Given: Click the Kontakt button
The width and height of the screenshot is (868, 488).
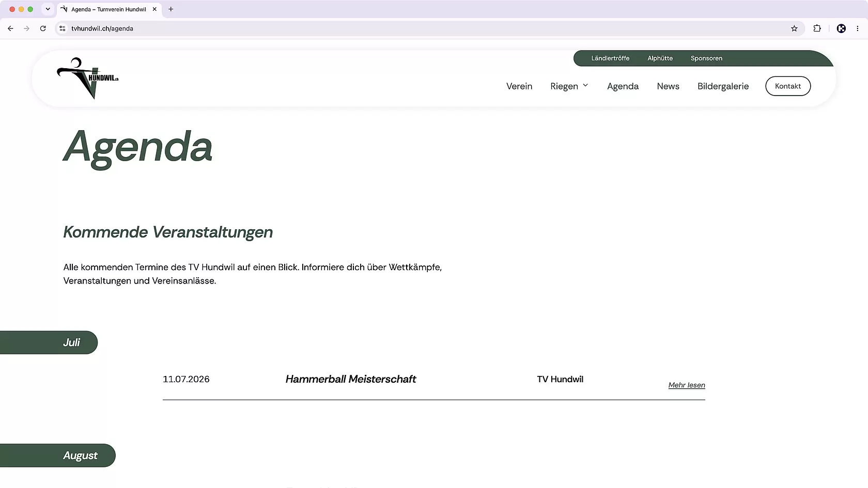Looking at the screenshot, I should pyautogui.click(x=788, y=86).
